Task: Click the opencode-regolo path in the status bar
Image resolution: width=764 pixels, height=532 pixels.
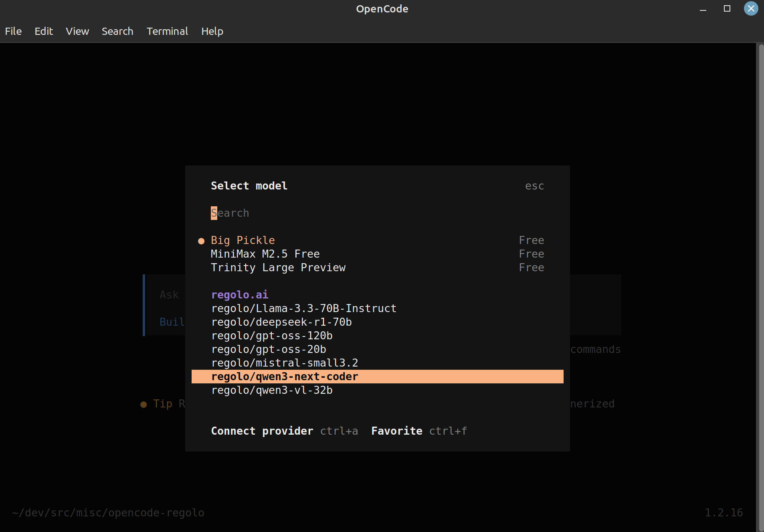Action: point(107,512)
